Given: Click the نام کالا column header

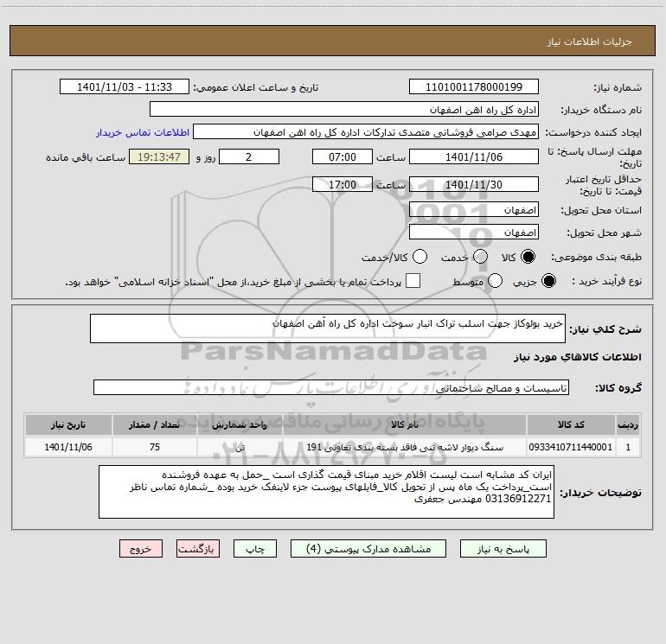Looking at the screenshot, I should (x=405, y=424).
